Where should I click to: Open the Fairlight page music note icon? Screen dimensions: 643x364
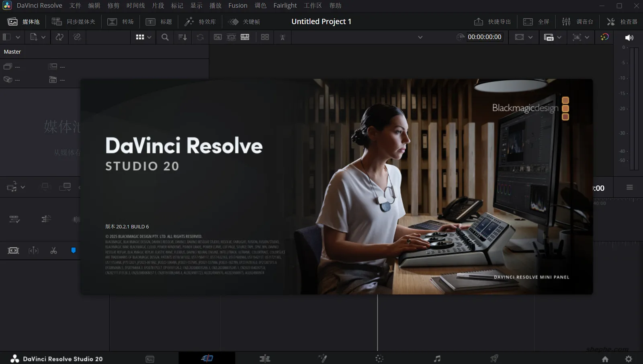(437, 358)
